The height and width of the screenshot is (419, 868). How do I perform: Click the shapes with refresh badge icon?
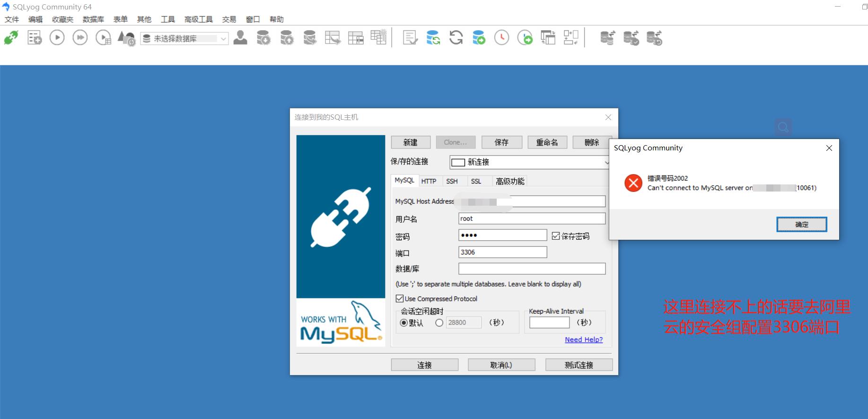coord(126,38)
